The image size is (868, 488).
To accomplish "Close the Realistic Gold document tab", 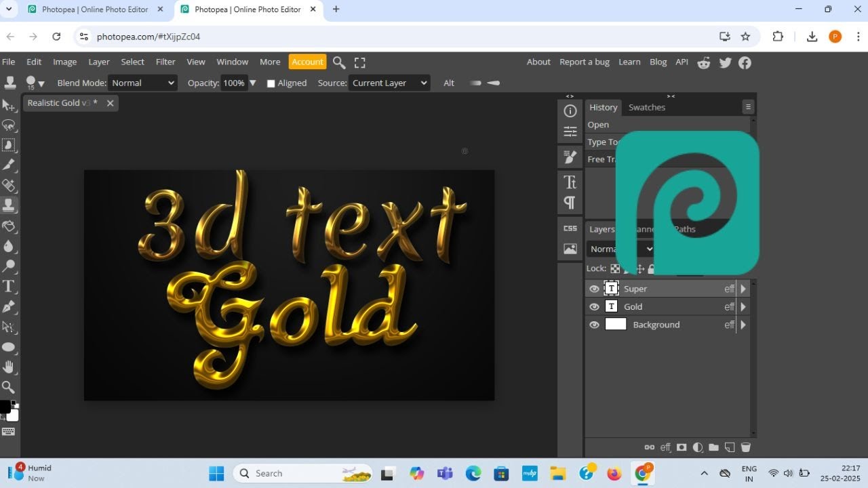I will coord(110,103).
